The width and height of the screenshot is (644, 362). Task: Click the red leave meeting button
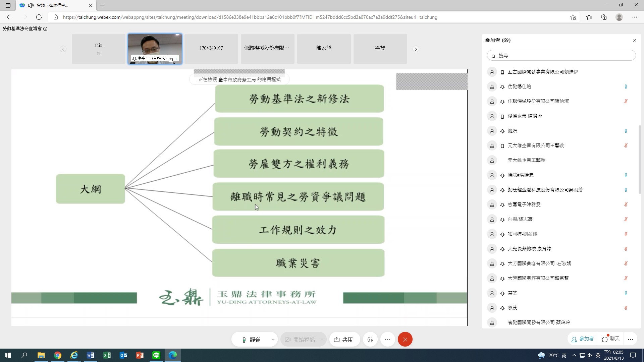pos(405,340)
